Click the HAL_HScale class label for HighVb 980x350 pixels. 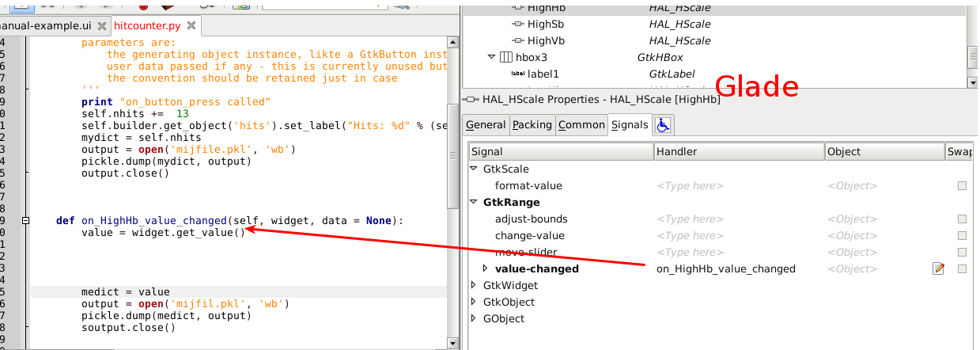click(x=679, y=40)
